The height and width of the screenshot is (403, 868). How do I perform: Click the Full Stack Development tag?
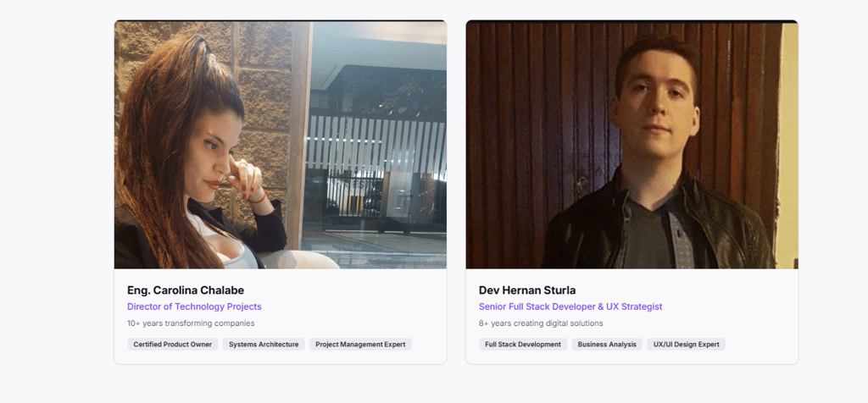click(523, 345)
